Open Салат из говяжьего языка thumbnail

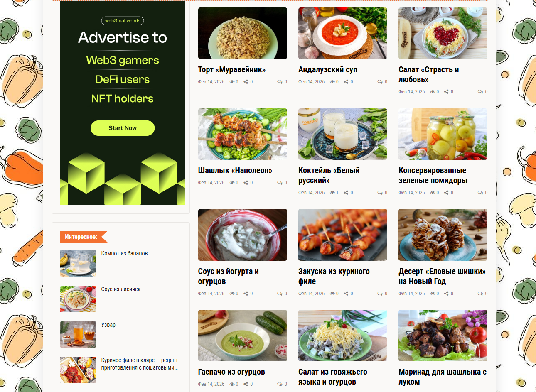[343, 336]
